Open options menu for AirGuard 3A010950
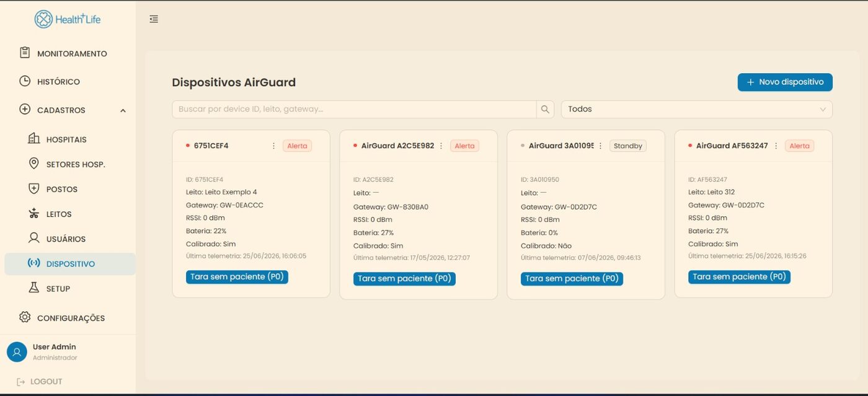Viewport: 868px width, 396px height. (600, 146)
